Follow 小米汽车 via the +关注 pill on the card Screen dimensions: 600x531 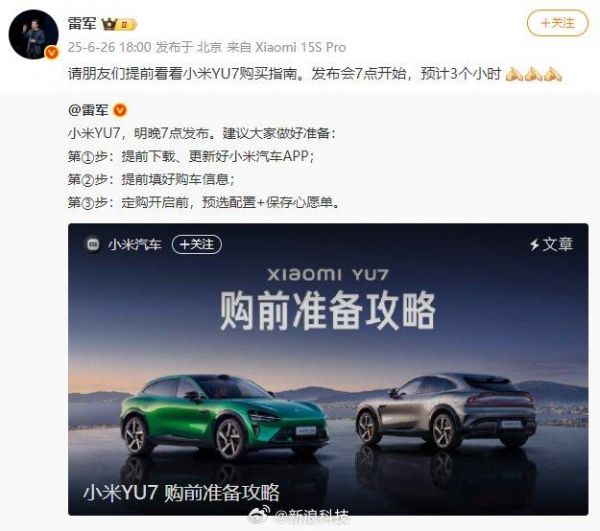coord(197,244)
